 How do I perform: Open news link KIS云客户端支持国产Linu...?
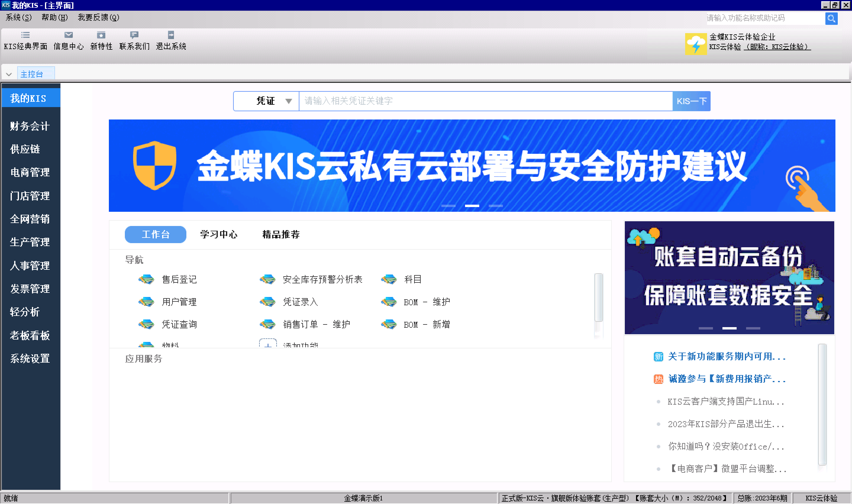(726, 401)
